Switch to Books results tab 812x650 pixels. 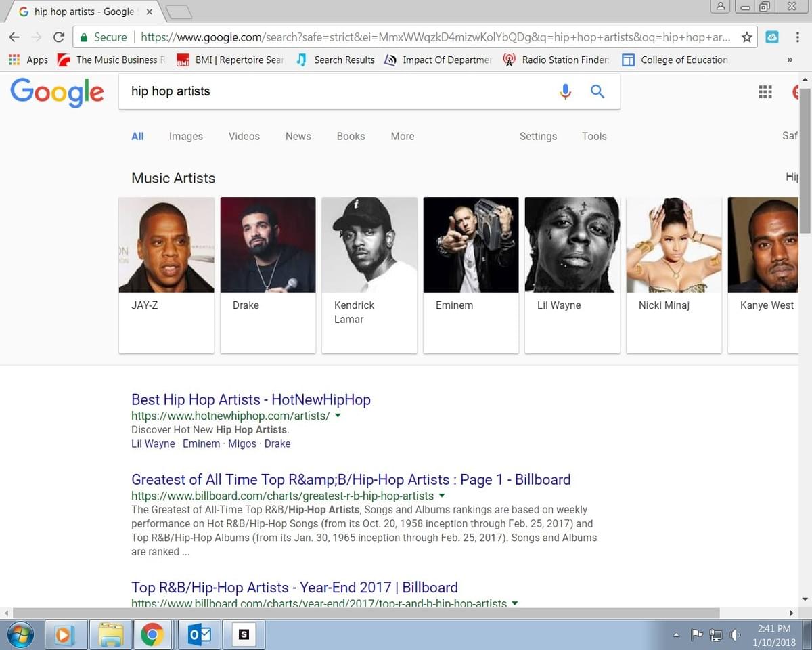click(x=351, y=136)
